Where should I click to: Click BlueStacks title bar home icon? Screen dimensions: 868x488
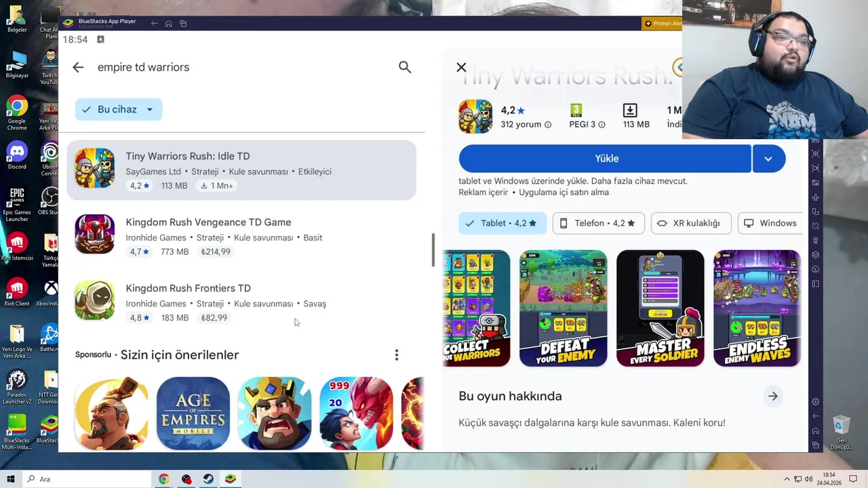(x=168, y=24)
